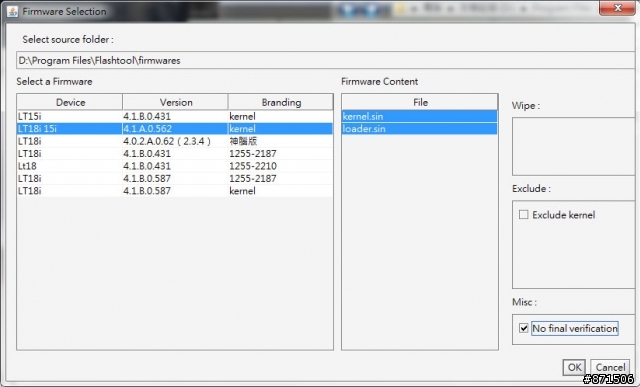Image resolution: width=640 pixels, height=387 pixels.
Task: Select LT15i firmware row
Action: coord(175,116)
